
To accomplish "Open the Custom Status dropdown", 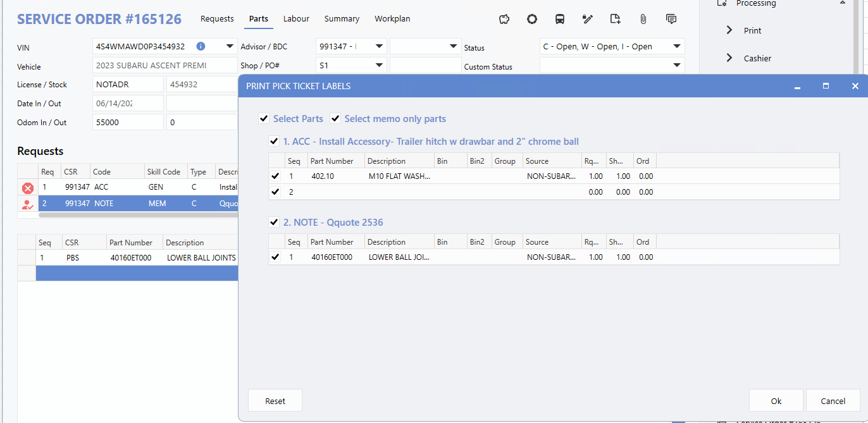I will pos(677,66).
